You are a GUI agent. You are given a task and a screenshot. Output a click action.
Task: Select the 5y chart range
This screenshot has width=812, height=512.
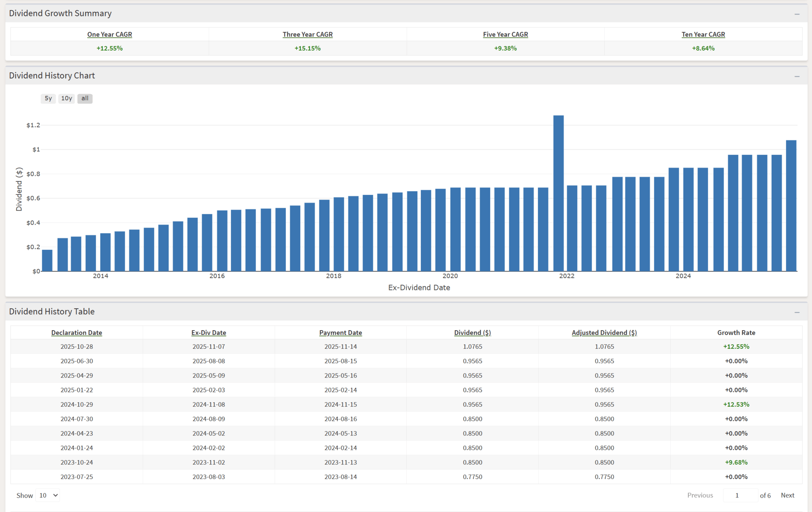click(48, 99)
